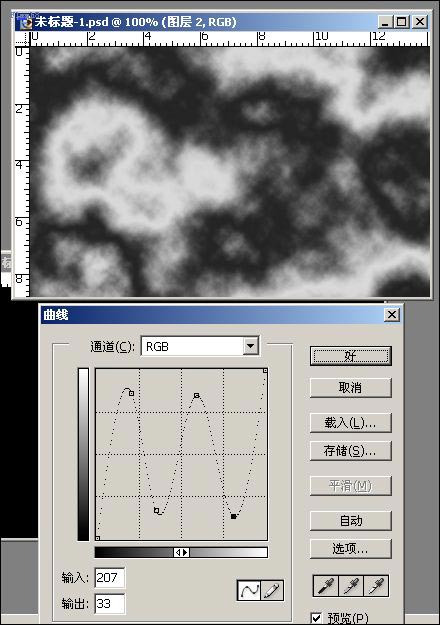Select the black point eyedropper
440x625 pixels.
325,586
